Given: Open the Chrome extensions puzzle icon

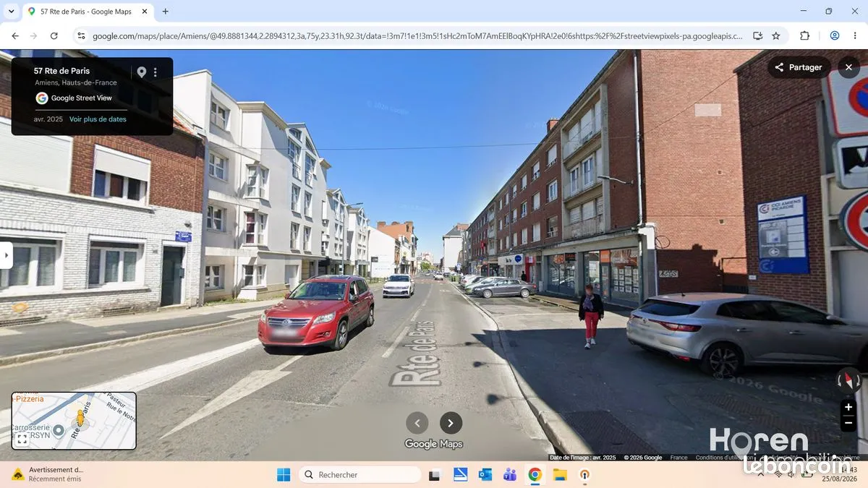Looking at the screenshot, I should tap(804, 35).
